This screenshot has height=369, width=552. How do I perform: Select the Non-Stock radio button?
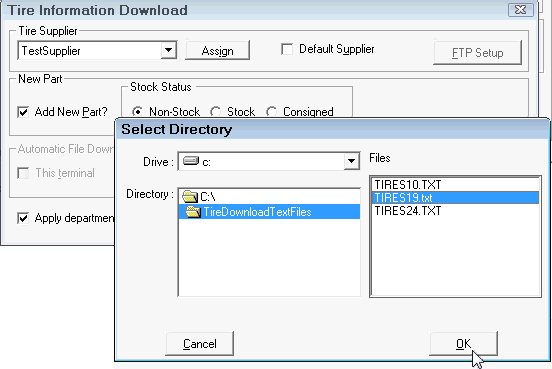point(137,112)
